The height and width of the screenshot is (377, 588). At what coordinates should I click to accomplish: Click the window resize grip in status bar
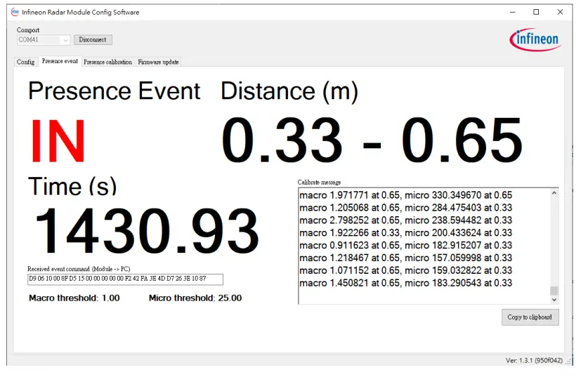[568, 362]
